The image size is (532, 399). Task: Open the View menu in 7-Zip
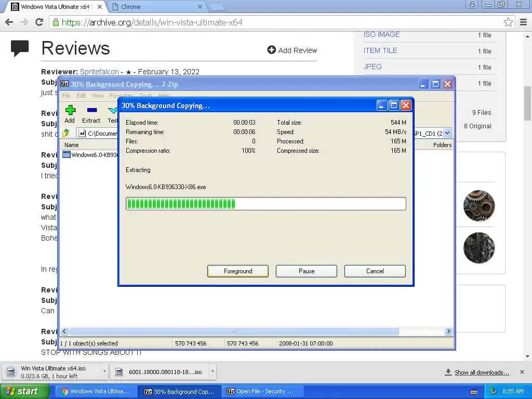pos(98,96)
